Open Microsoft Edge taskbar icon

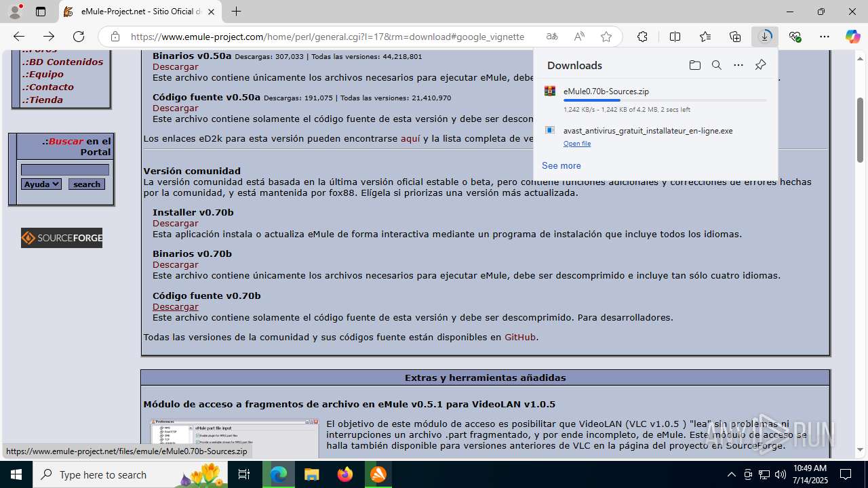[279, 474]
